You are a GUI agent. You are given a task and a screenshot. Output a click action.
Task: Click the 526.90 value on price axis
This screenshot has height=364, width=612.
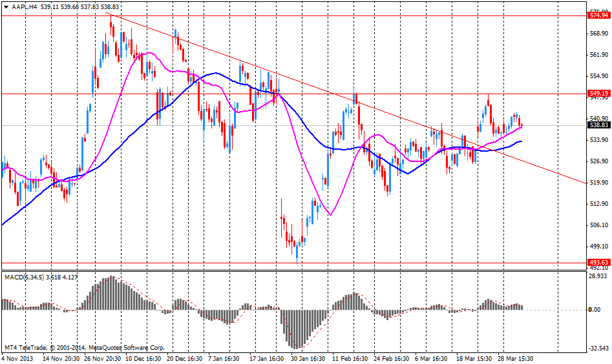pos(599,161)
